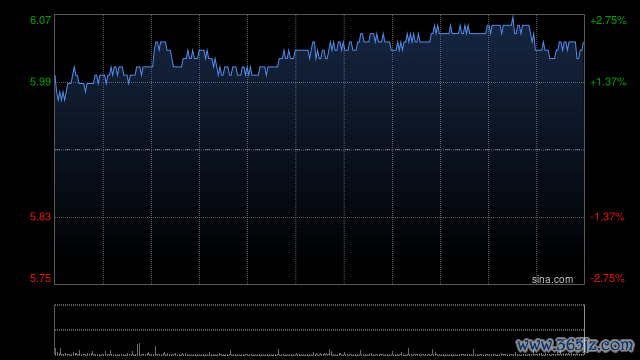Select the +1.37% percentage label
This screenshot has width=640, height=360.
click(608, 82)
